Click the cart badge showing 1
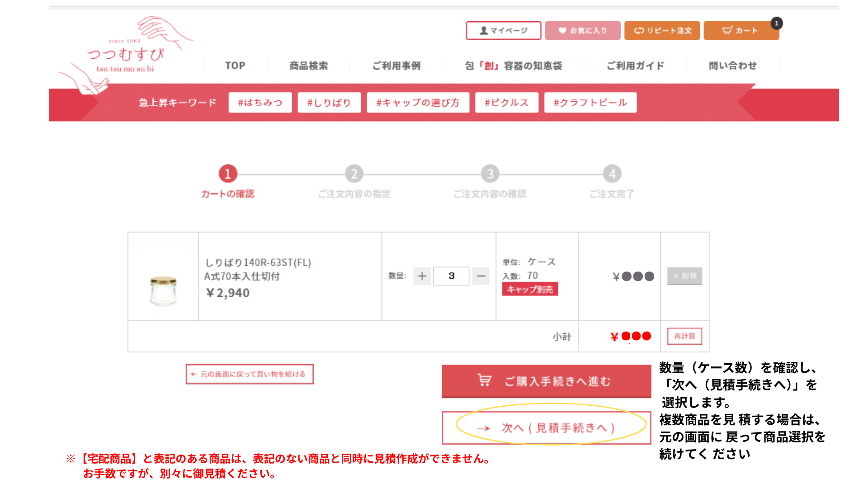Screen dimensions: 868x488 click(776, 23)
